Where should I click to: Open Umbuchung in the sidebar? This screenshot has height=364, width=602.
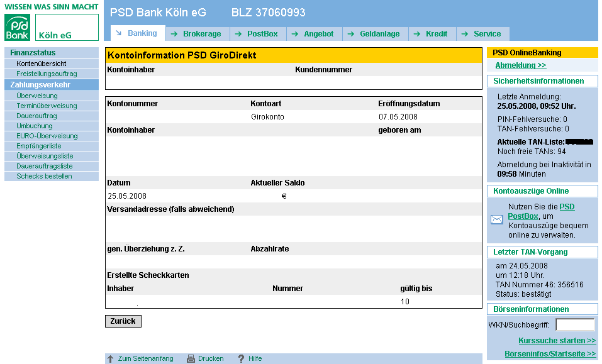[x=52, y=126]
